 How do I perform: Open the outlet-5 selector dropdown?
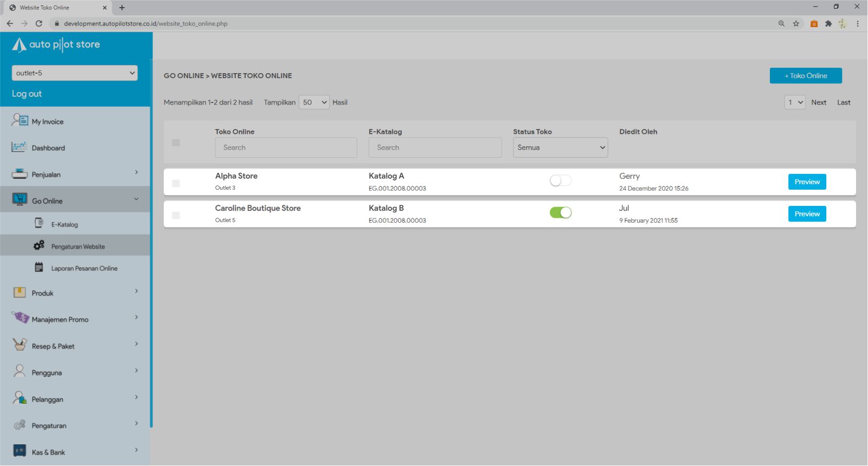pos(74,73)
